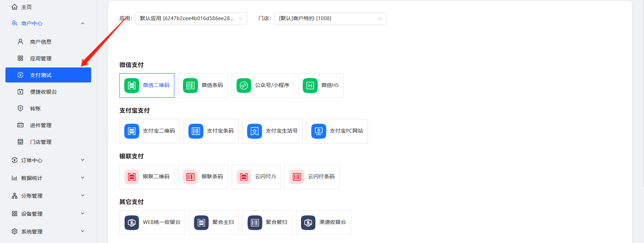Click the 支付宝PC网站 monitor icon
Image resolution: width=644 pixels, height=243 pixels.
319,131
